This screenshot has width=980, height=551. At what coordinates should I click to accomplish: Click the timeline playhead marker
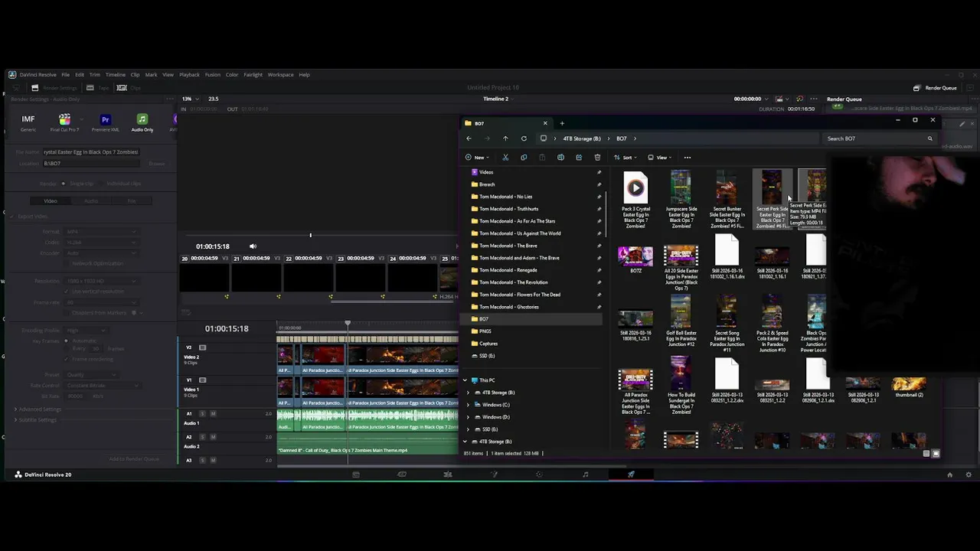click(x=348, y=324)
